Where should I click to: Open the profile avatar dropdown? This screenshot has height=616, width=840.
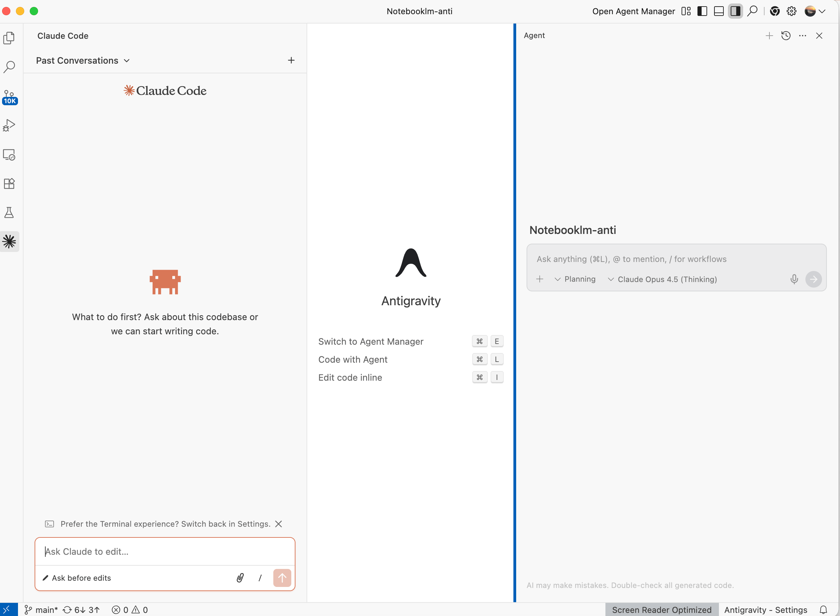tap(815, 11)
